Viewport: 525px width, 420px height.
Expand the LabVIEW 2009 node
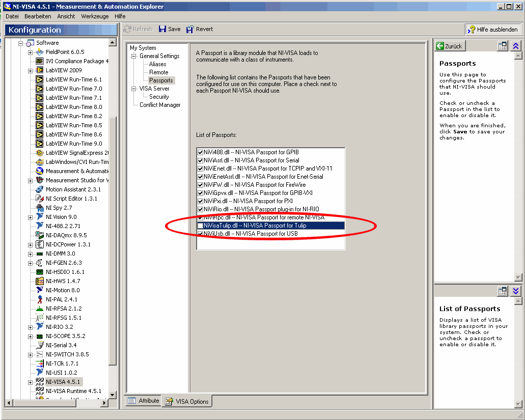[30, 71]
